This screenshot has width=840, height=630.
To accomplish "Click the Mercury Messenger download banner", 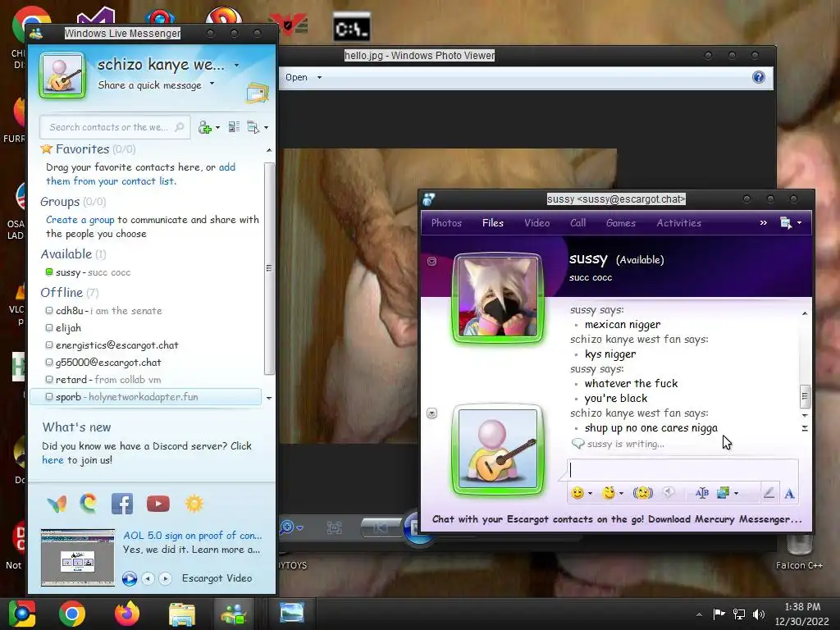I will click(x=617, y=519).
